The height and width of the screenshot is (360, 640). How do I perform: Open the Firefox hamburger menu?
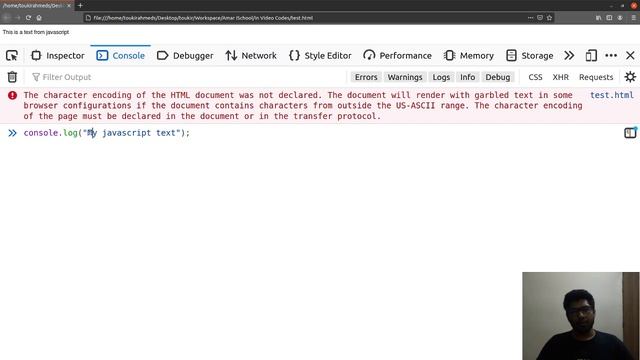pyautogui.click(x=633, y=18)
